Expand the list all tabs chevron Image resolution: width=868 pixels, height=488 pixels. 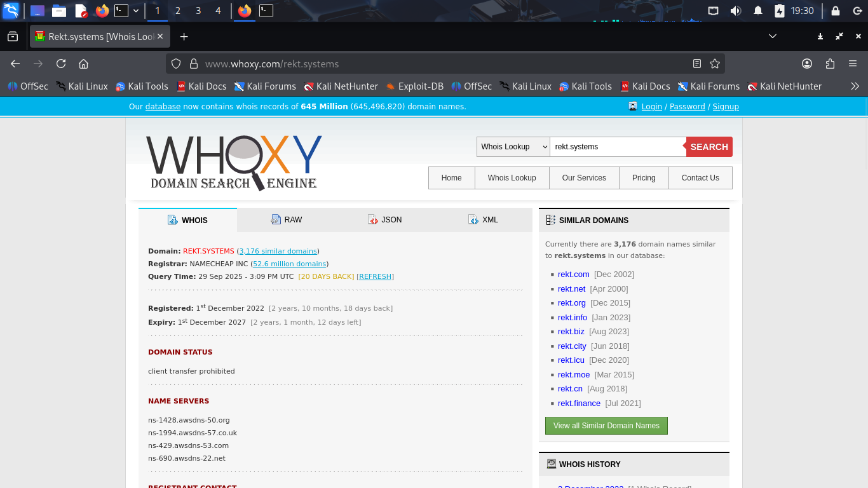[x=773, y=36]
